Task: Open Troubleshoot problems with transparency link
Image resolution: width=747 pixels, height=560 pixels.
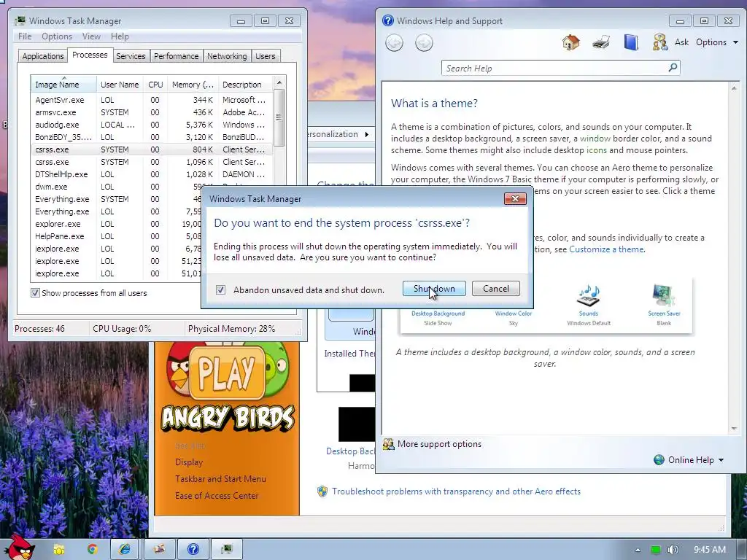Action: 457,491
